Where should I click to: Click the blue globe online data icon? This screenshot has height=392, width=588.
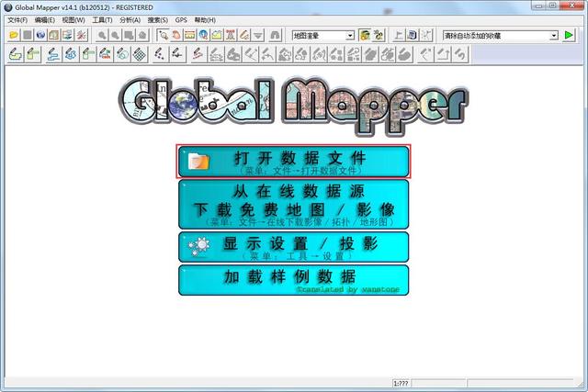point(40,35)
